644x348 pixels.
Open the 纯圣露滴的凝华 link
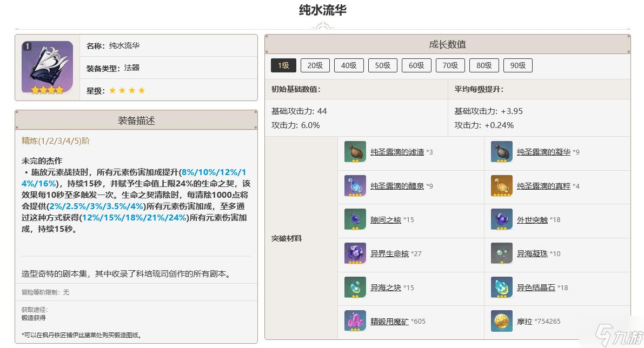coord(543,152)
